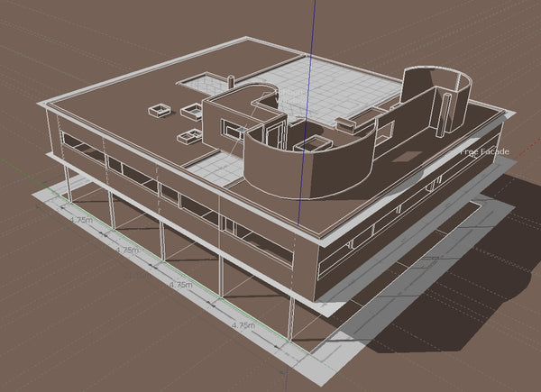541x392 pixels.
Task: Select the small chimney pipe on the roof
Action: pyautogui.click(x=231, y=83)
